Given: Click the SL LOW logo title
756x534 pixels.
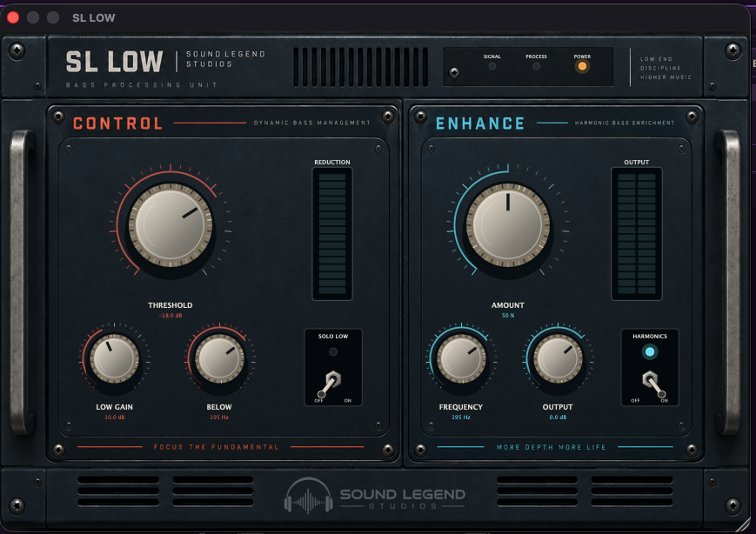Looking at the screenshot, I should [114, 62].
